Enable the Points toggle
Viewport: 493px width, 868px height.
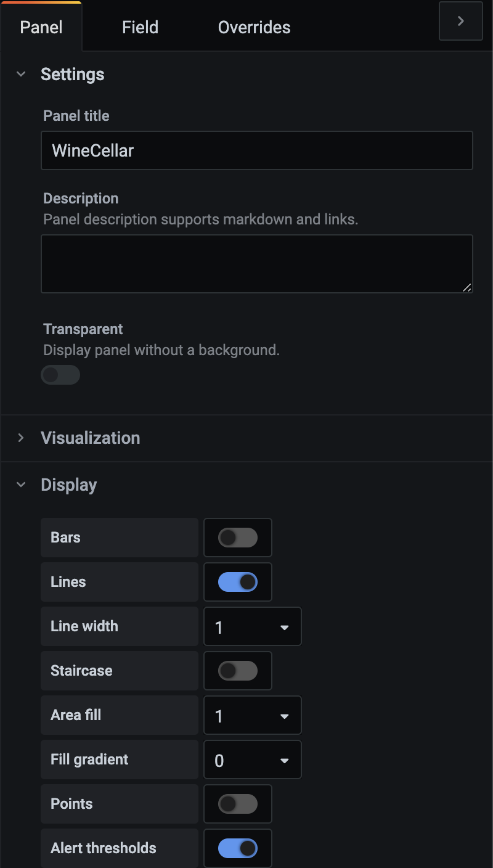pos(238,804)
